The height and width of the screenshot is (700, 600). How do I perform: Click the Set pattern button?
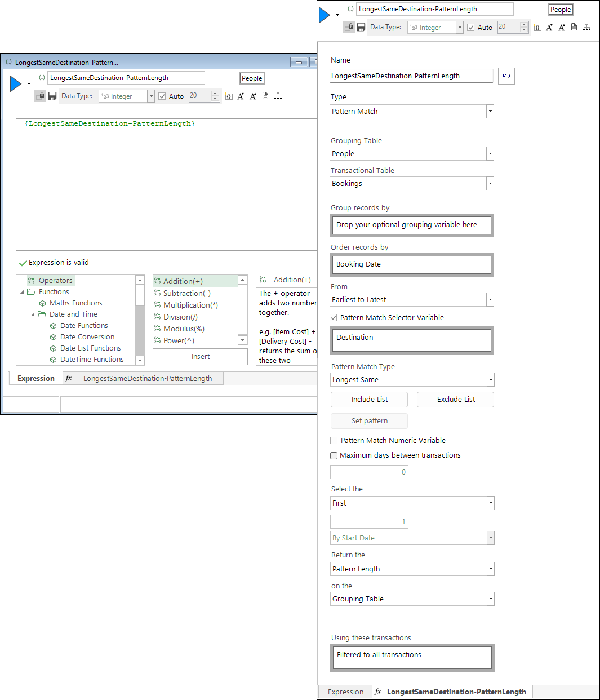point(370,421)
